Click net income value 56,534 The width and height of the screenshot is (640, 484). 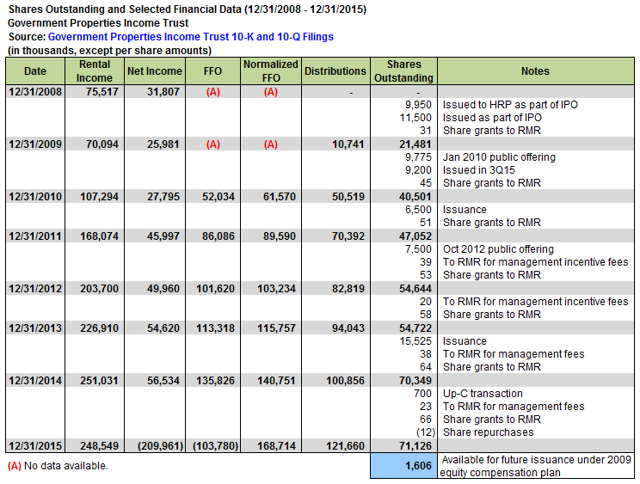pos(163,380)
